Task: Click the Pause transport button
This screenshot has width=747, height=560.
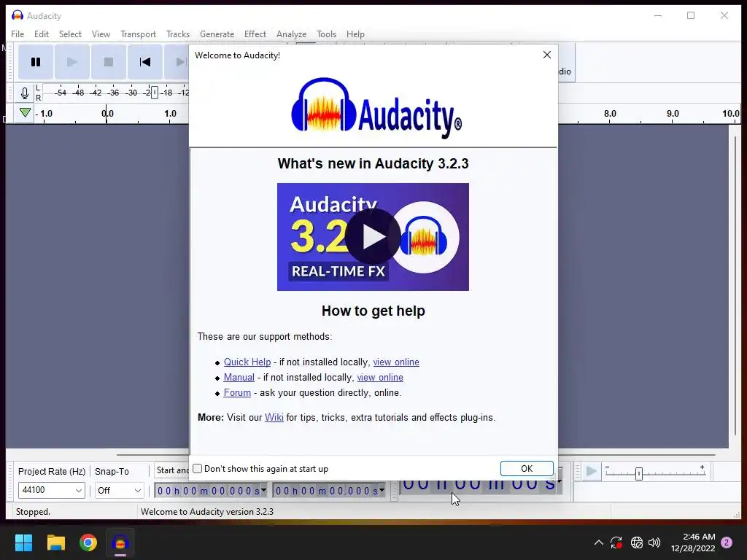Action: [36, 62]
